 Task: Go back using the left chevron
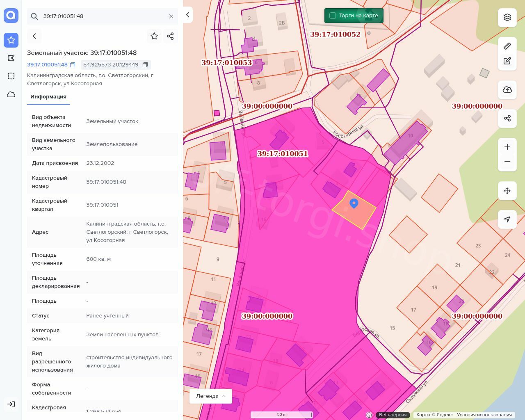pyautogui.click(x=34, y=36)
